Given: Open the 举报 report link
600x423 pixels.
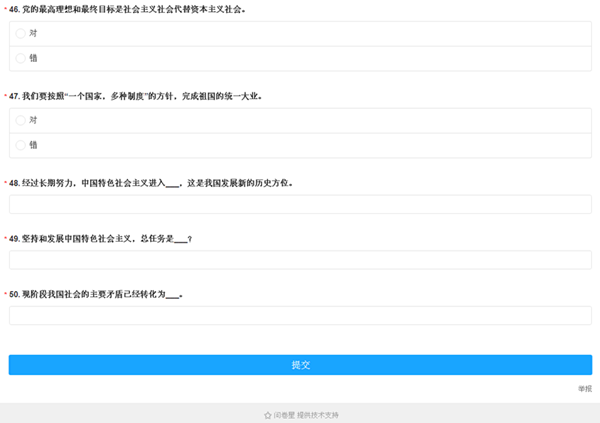Looking at the screenshot, I should click(x=584, y=388).
